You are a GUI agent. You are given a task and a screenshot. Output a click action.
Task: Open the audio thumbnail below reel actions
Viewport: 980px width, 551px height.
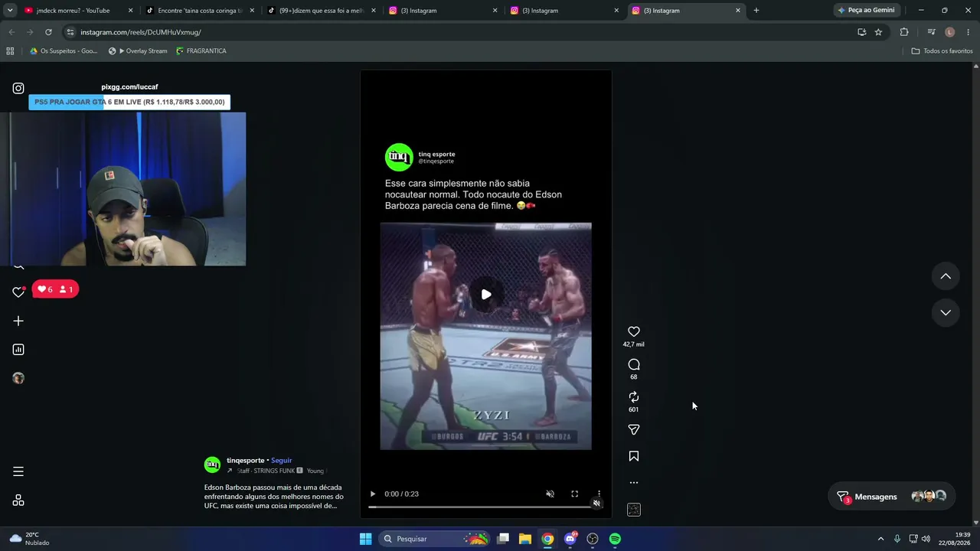(634, 510)
